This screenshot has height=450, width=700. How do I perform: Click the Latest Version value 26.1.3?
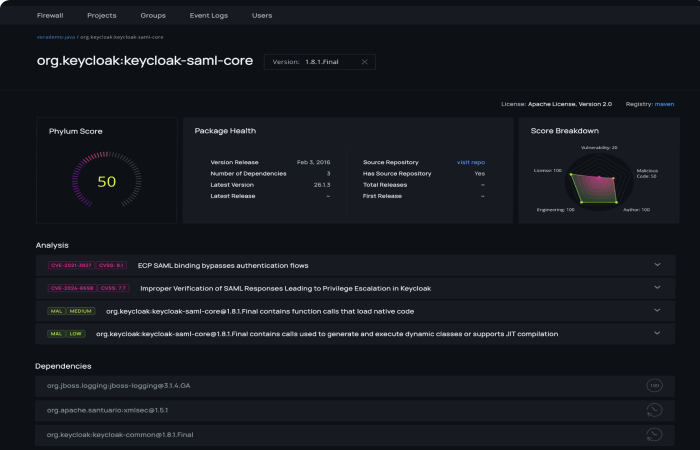point(322,185)
